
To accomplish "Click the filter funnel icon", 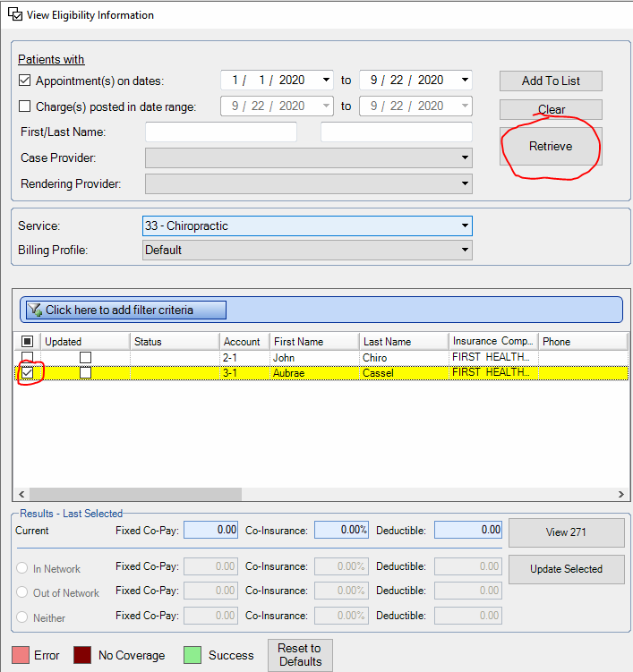I will tap(35, 310).
